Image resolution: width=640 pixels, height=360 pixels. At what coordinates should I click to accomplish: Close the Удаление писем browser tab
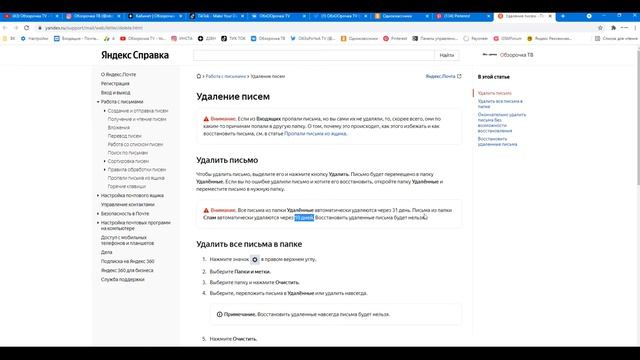point(550,16)
